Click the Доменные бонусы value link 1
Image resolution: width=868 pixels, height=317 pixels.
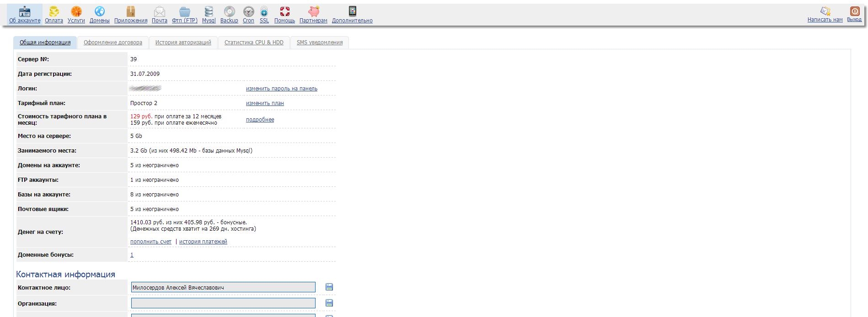pos(132,255)
